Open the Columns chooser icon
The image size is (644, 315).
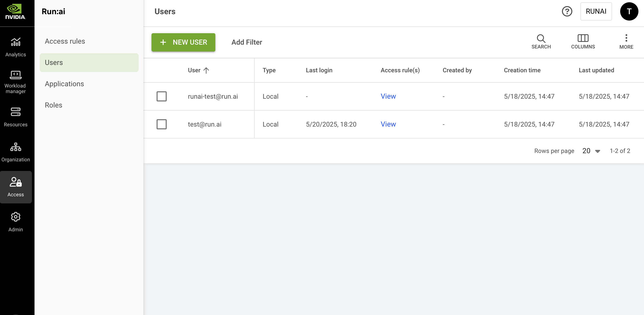point(583,39)
